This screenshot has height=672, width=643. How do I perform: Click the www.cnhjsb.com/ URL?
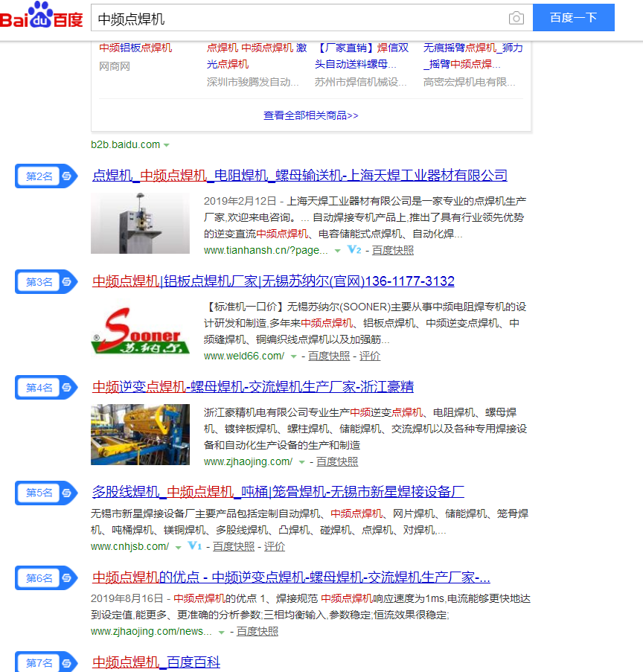pyautogui.click(x=130, y=546)
